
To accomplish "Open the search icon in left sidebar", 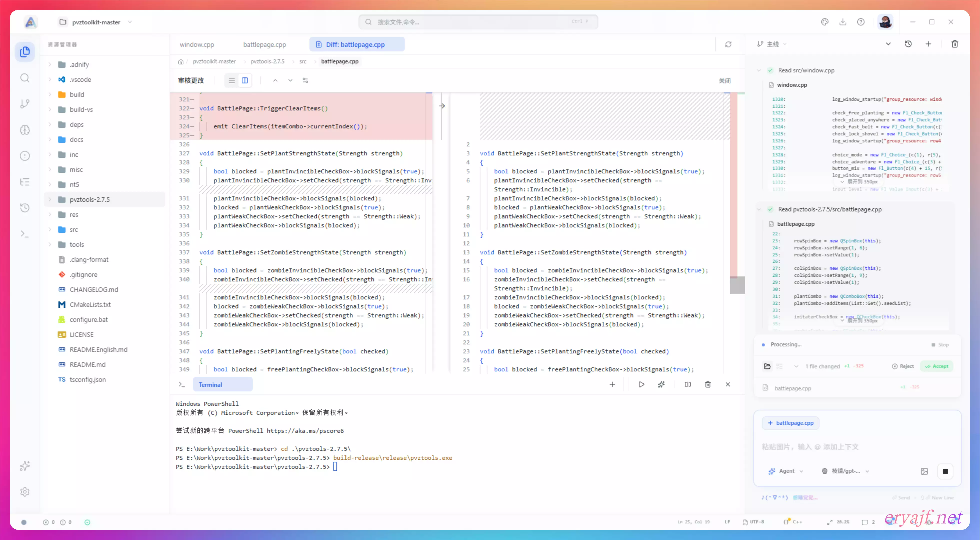I will 25,78.
